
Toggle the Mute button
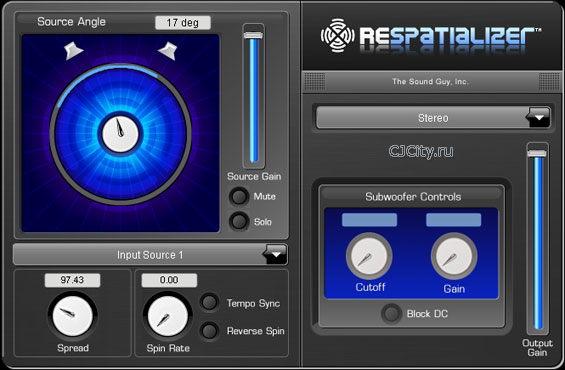[x=239, y=197]
